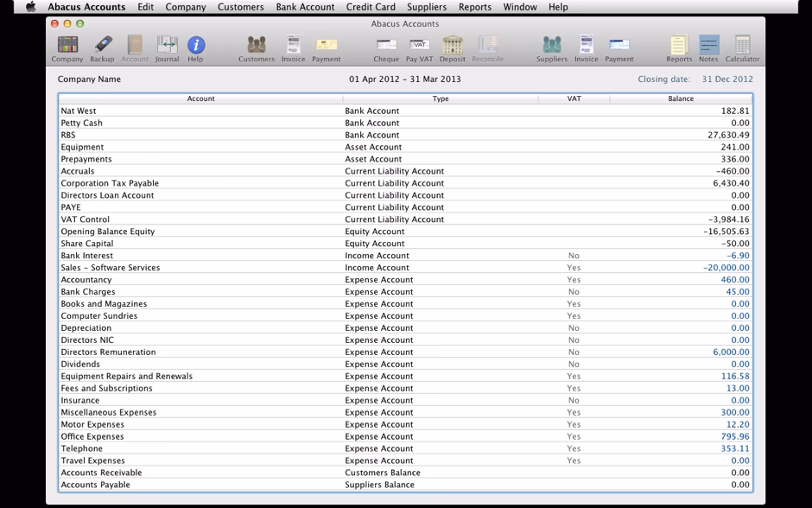Viewport: 812px width, 508px height.
Task: Click the blue Help icon
Action: click(x=196, y=48)
